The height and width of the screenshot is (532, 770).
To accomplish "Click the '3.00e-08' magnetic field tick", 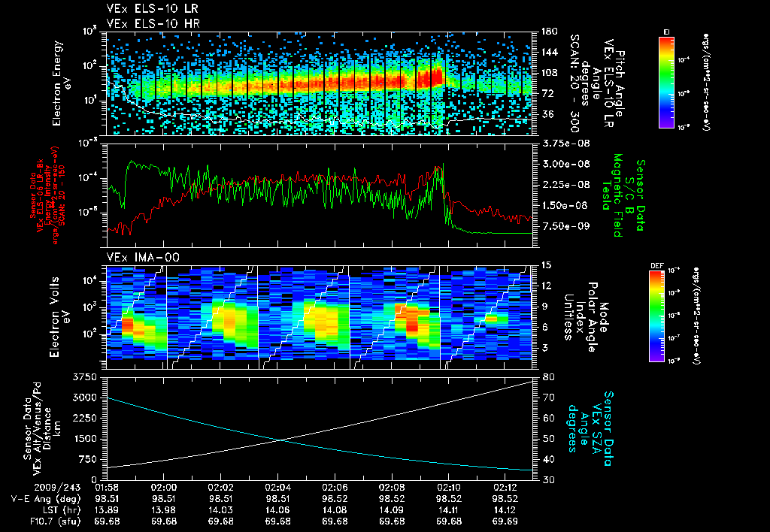I will (565, 164).
